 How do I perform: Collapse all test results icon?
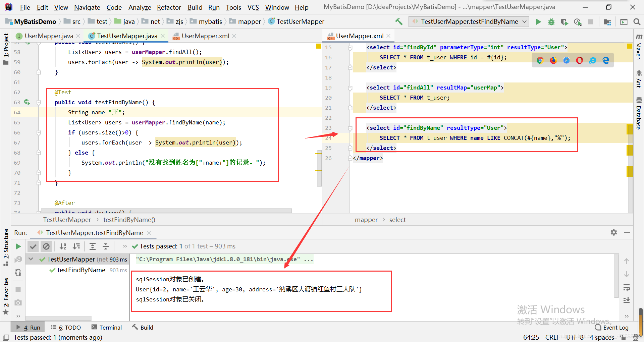tap(106, 246)
